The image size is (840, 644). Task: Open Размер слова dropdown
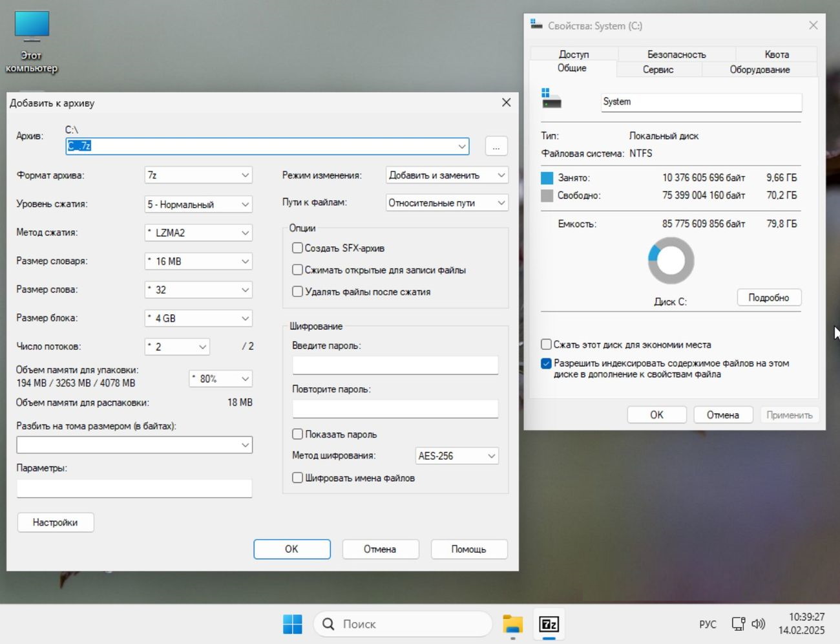[x=198, y=290]
